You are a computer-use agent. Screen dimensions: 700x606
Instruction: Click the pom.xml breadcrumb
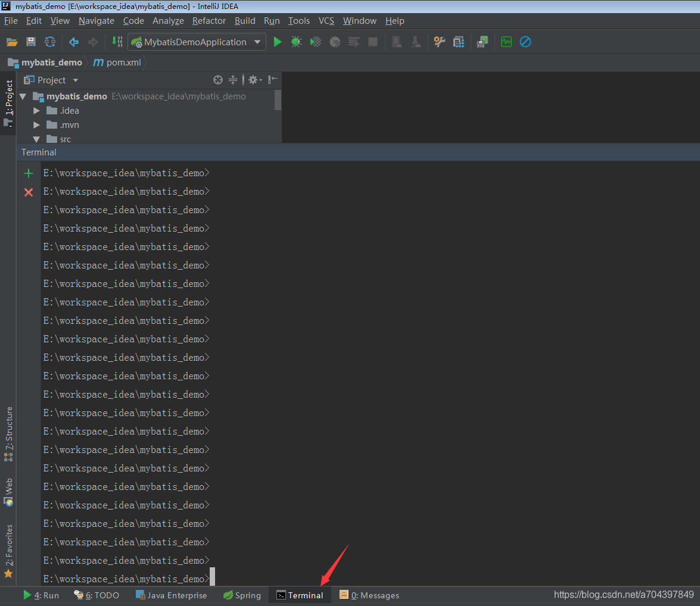click(x=117, y=63)
